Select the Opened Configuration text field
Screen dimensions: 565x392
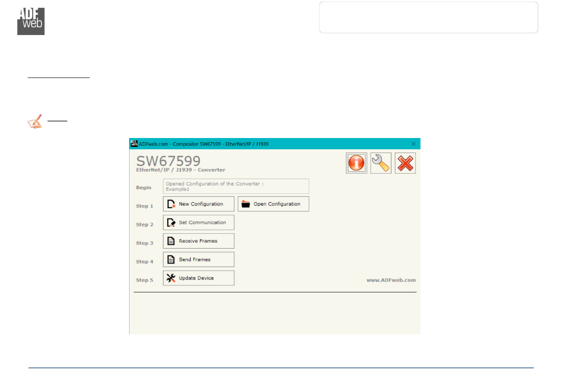click(236, 186)
